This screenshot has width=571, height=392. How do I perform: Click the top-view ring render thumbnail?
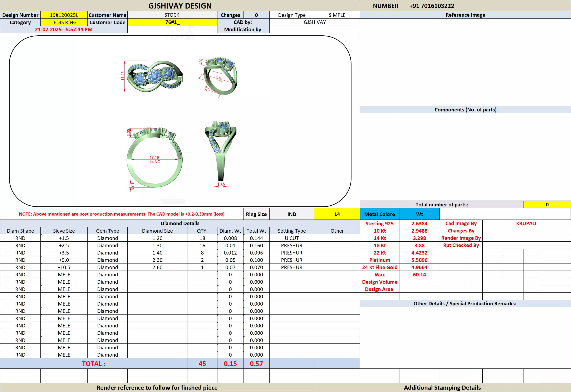click(154, 76)
